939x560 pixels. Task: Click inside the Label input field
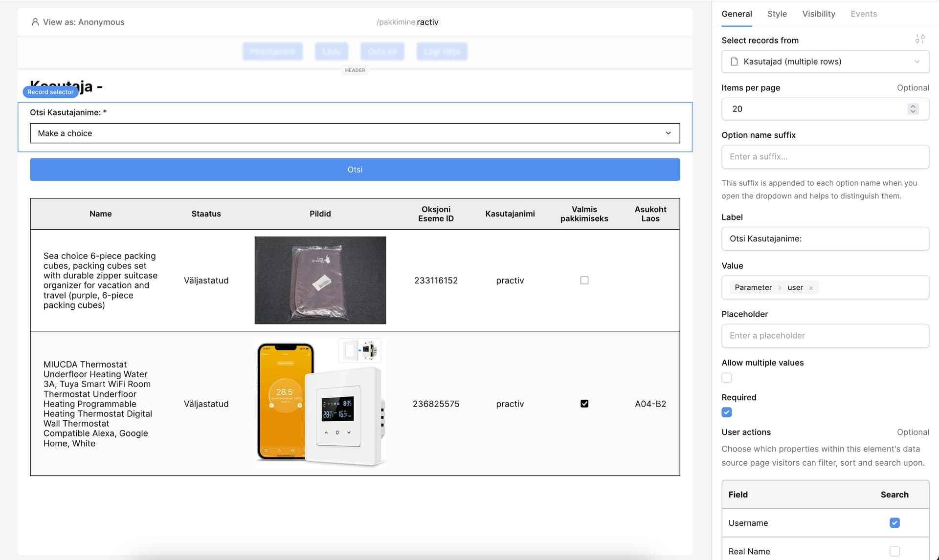coord(825,239)
